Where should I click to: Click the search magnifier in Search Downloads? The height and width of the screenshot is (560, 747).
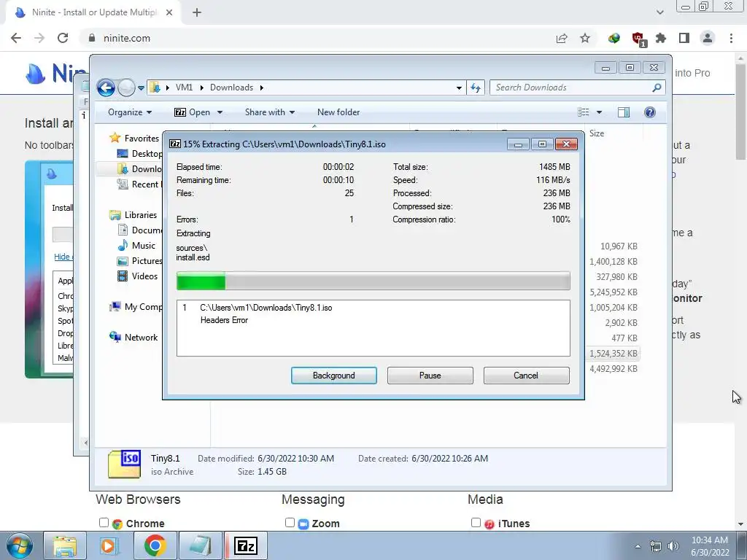coord(657,87)
